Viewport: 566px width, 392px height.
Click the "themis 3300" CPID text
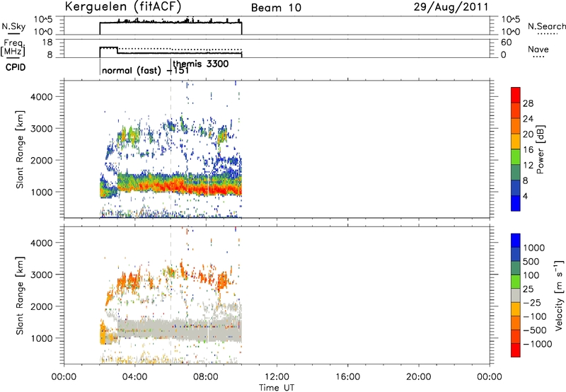201,64
